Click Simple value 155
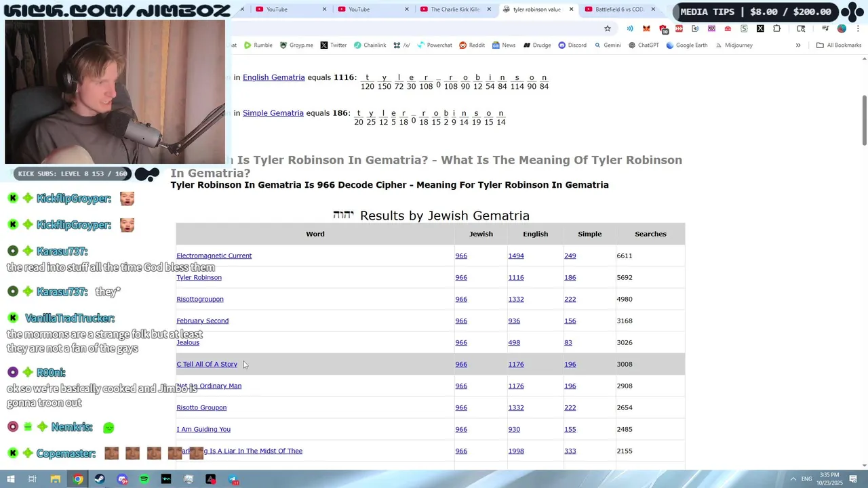 coord(570,429)
